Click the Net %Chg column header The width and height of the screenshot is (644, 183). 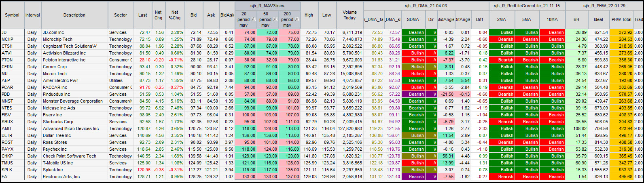coord(175,15)
